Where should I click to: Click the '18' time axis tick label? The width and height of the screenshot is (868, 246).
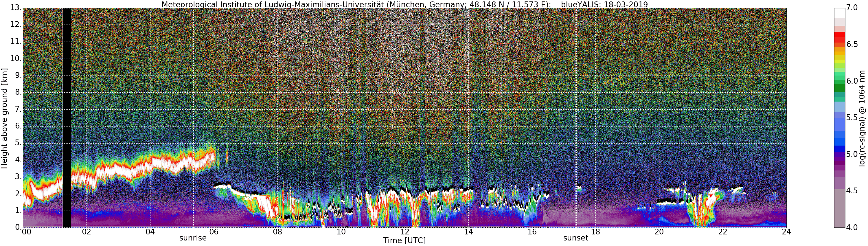(x=596, y=232)
